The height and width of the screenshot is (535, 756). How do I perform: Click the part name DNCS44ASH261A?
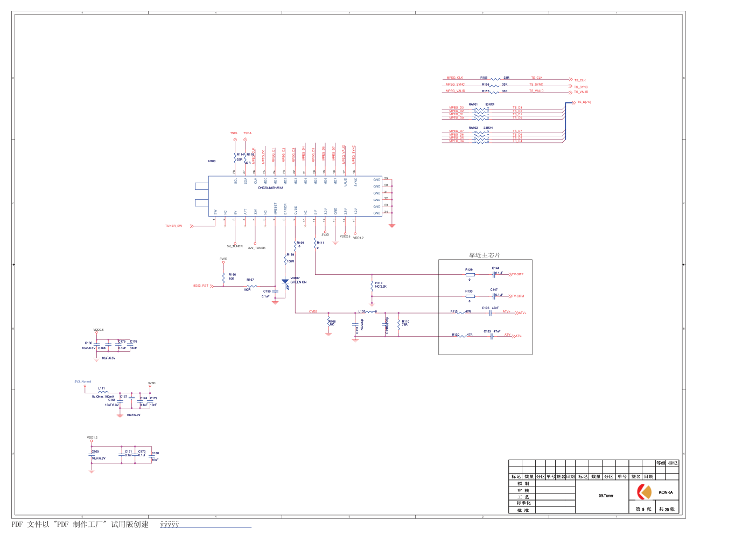pyautogui.click(x=270, y=188)
